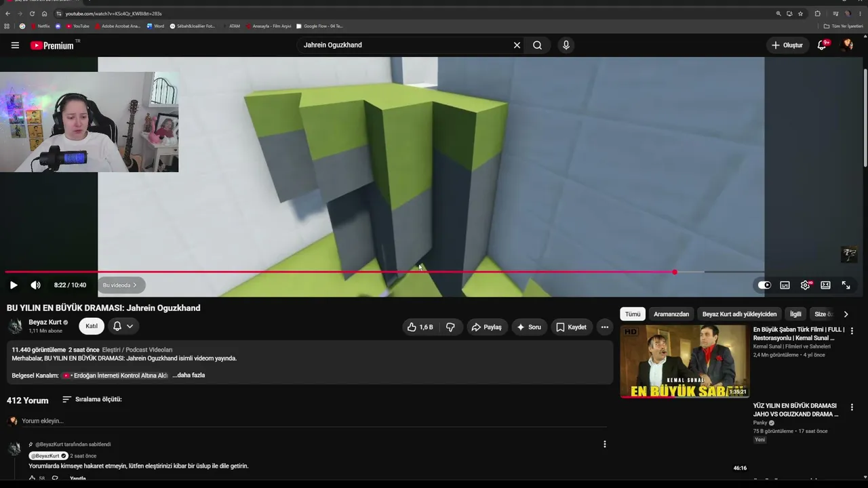Enter full screen mode
This screenshot has width=868, height=488.
click(x=846, y=285)
